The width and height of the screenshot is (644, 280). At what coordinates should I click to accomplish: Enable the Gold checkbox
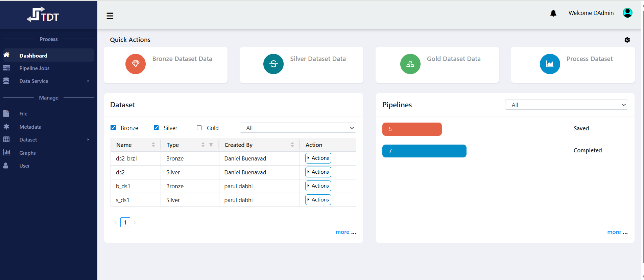pos(199,128)
